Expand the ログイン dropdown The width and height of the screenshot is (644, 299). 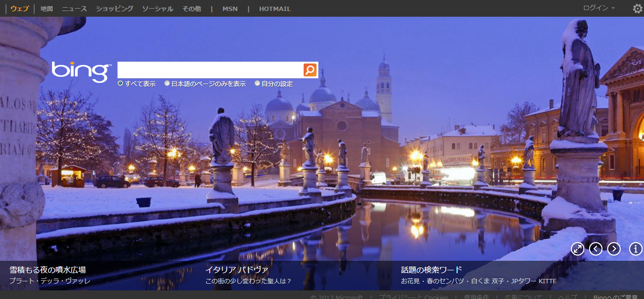point(599,8)
